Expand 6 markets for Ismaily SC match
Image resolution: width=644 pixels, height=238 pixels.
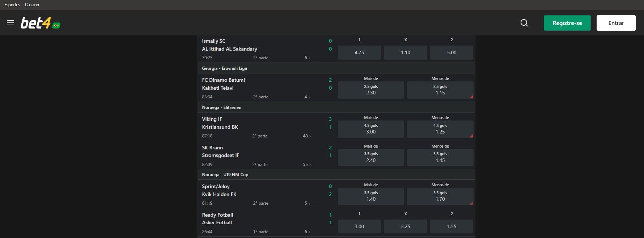point(307,58)
